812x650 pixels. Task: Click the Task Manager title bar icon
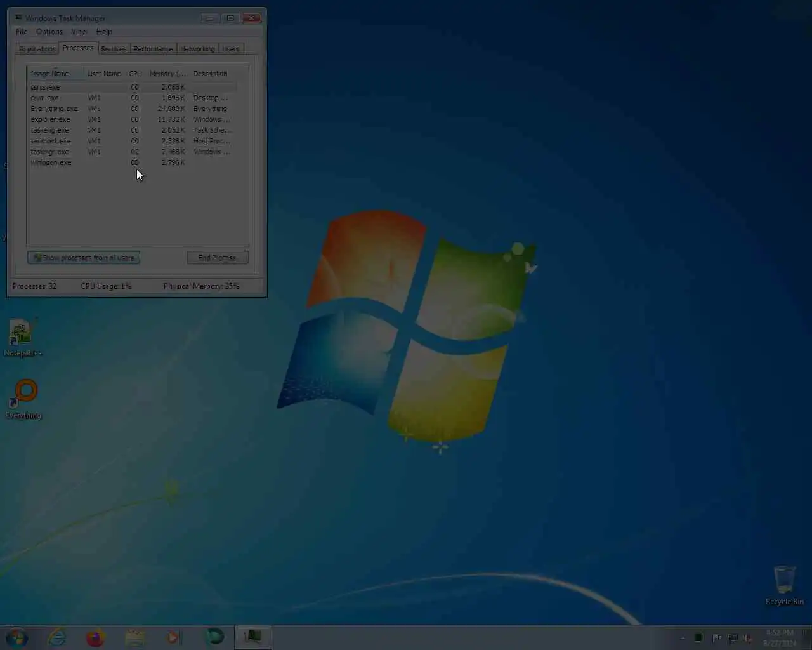(18, 18)
